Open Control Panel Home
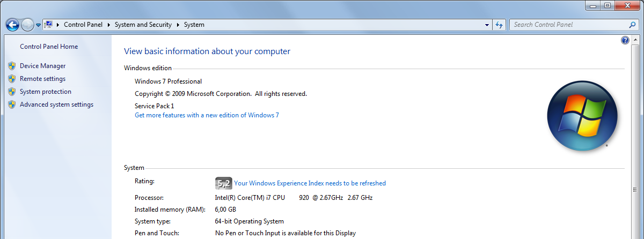The height and width of the screenshot is (239, 644). (49, 47)
